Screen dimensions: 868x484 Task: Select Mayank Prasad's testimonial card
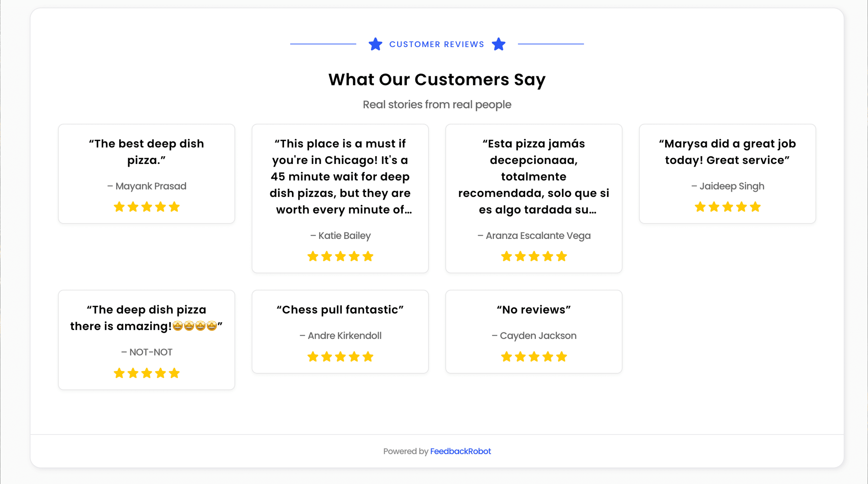coord(146,173)
